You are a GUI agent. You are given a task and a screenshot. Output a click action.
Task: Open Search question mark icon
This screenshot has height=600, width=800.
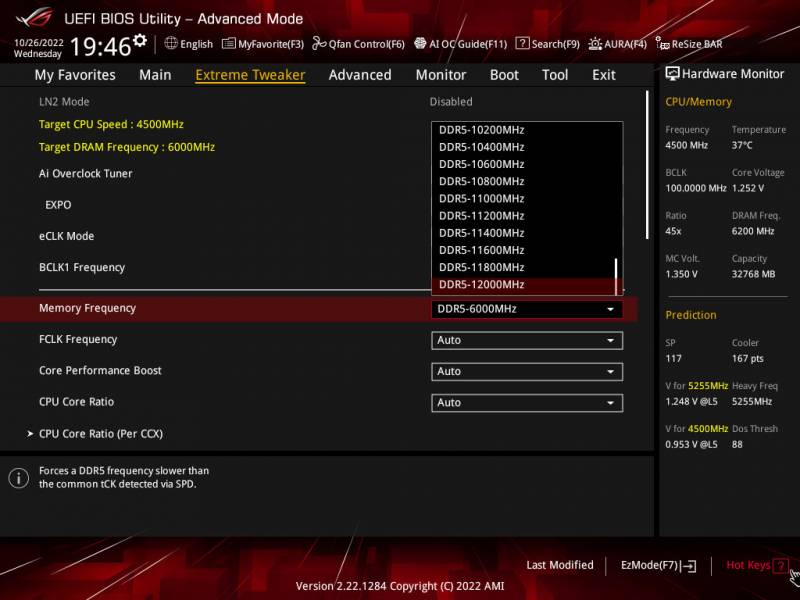pos(522,43)
